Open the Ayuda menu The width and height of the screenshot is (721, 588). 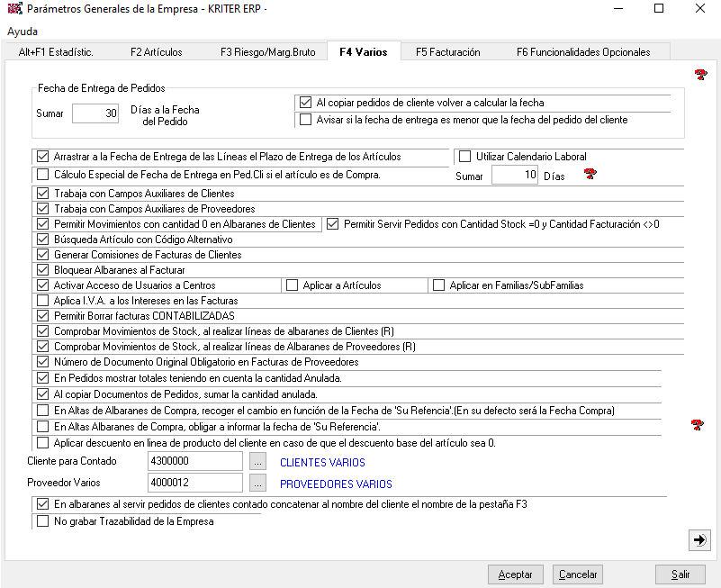[23, 32]
